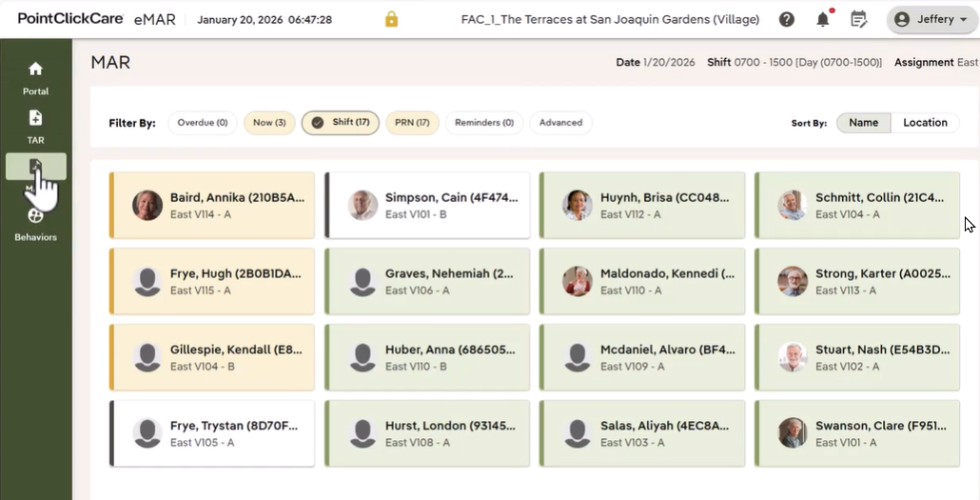Click the Shift 0700 - 1500 text
The height and width of the screenshot is (500, 980).
794,63
